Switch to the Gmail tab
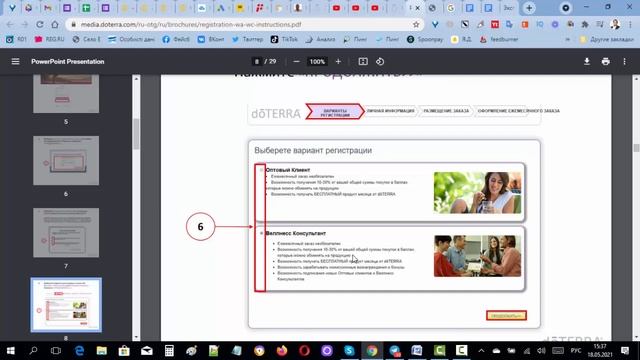Image resolution: width=640 pixels, height=360 pixels. coord(48,8)
